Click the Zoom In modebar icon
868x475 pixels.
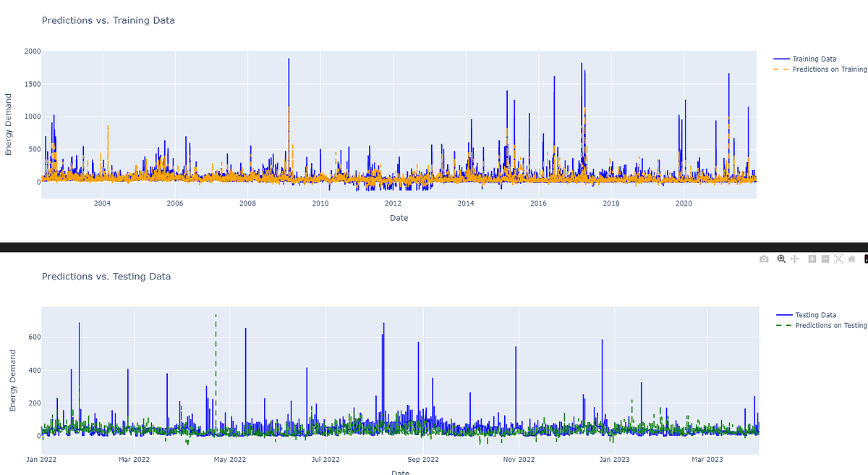pyautogui.click(x=811, y=258)
